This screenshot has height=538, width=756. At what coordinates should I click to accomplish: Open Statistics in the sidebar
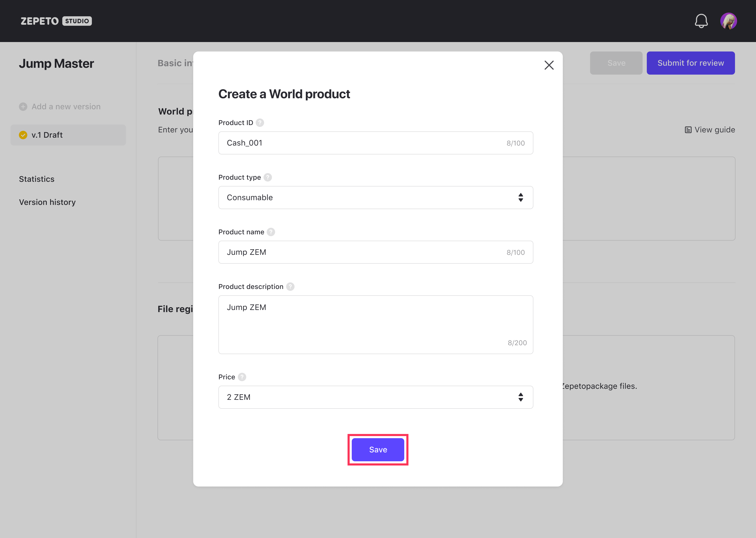tap(37, 179)
